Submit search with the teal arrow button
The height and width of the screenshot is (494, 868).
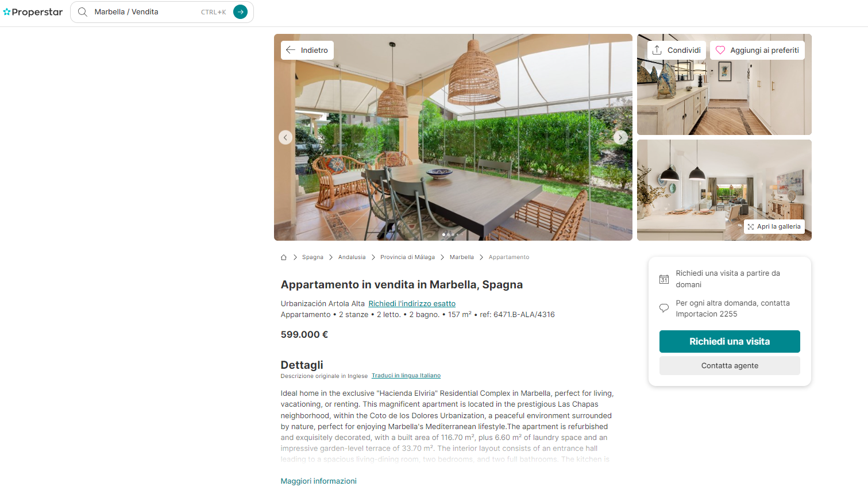click(x=241, y=12)
